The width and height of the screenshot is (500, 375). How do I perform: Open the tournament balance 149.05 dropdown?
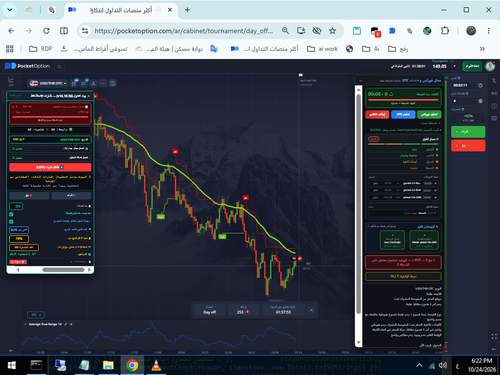coord(444,66)
